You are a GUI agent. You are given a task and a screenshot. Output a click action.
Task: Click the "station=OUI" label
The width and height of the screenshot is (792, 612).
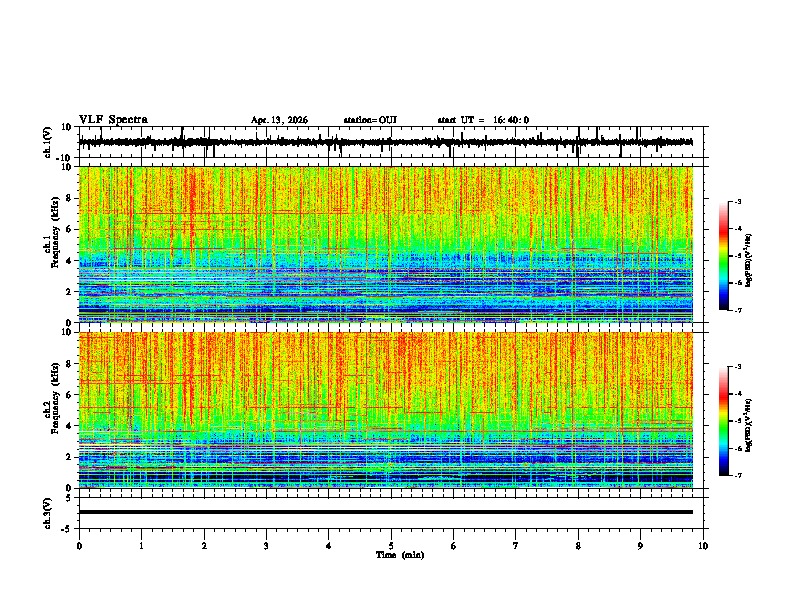pos(370,120)
